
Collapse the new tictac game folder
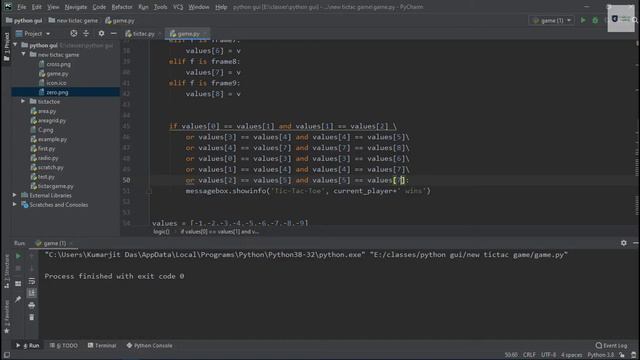tap(23, 54)
